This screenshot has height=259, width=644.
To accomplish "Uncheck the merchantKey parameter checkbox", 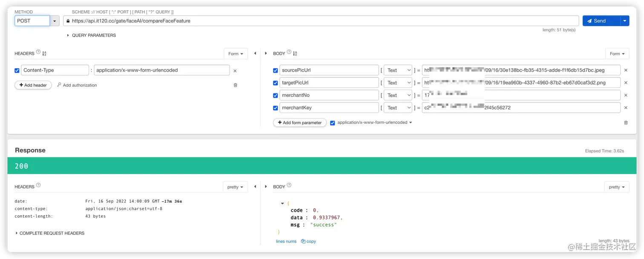I will point(276,108).
